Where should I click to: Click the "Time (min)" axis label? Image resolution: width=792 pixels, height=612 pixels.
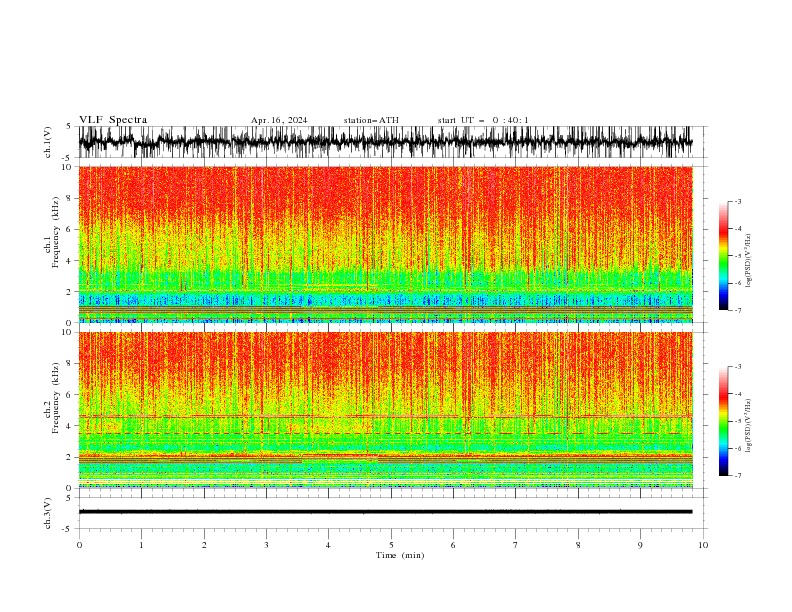tap(400, 555)
